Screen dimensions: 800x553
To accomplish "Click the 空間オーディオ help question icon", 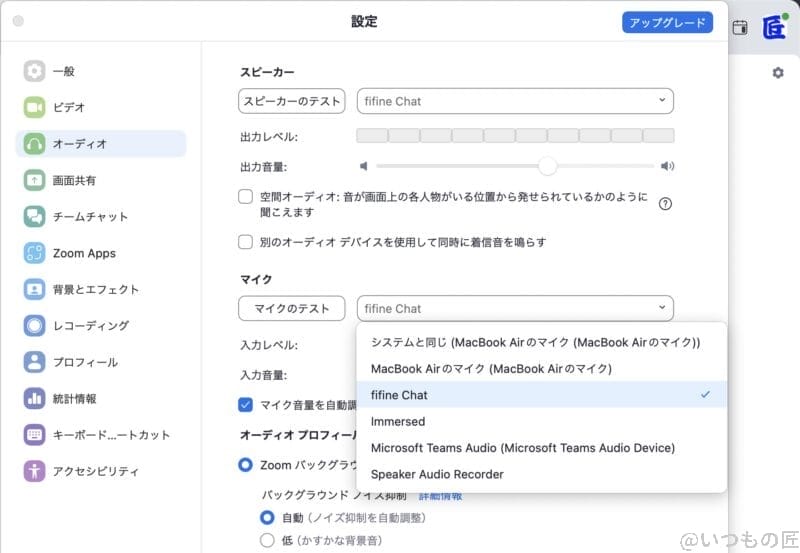I will [665, 204].
